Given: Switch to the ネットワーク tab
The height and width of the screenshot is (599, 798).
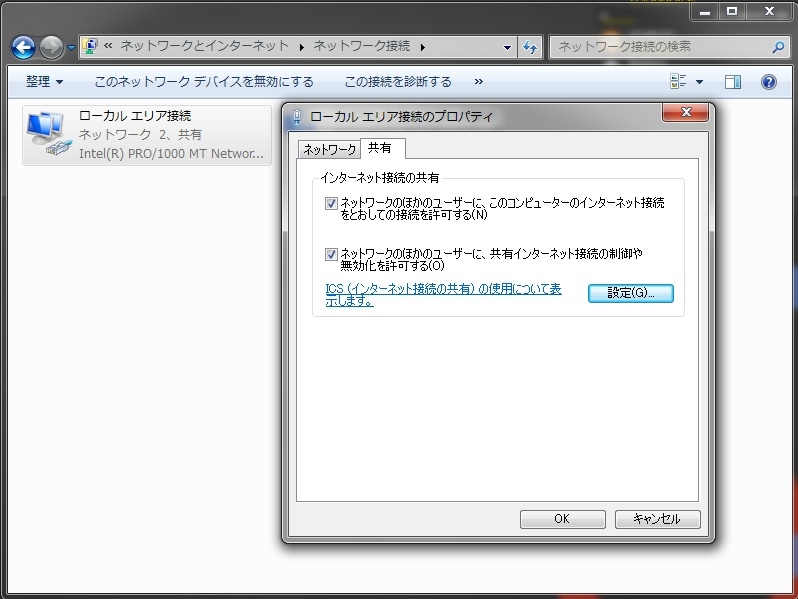Looking at the screenshot, I should 329,149.
